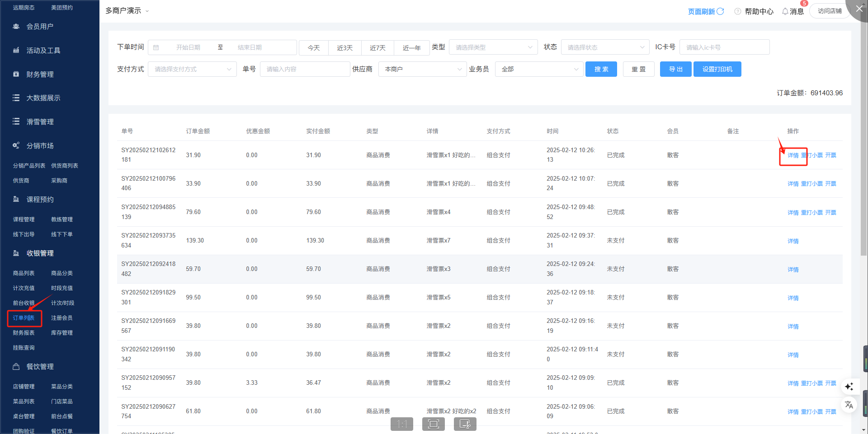Click the page refresh circular arrow icon
This screenshot has width=868, height=434.
pos(721,11)
